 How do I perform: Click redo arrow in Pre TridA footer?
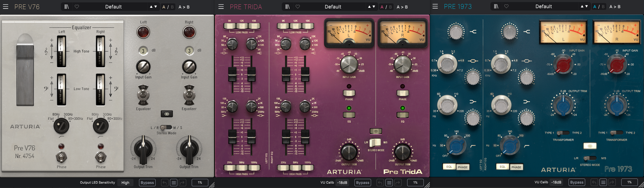[398, 183]
